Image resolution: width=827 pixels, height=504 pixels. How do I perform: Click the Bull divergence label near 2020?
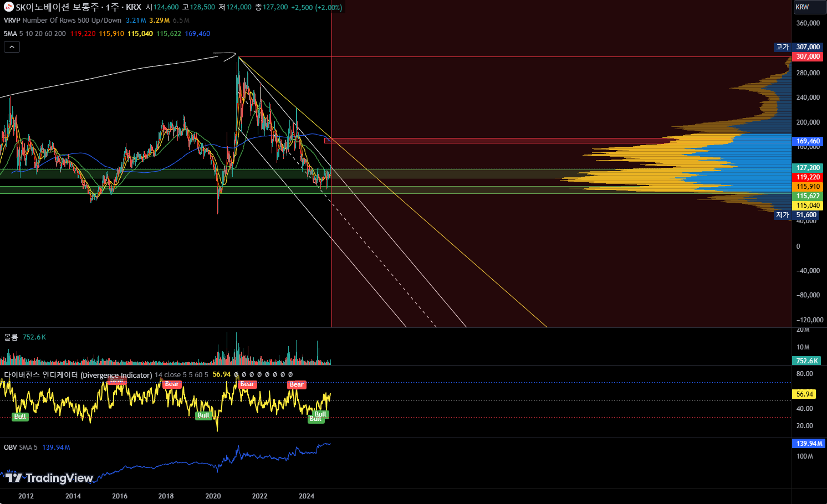click(x=203, y=415)
